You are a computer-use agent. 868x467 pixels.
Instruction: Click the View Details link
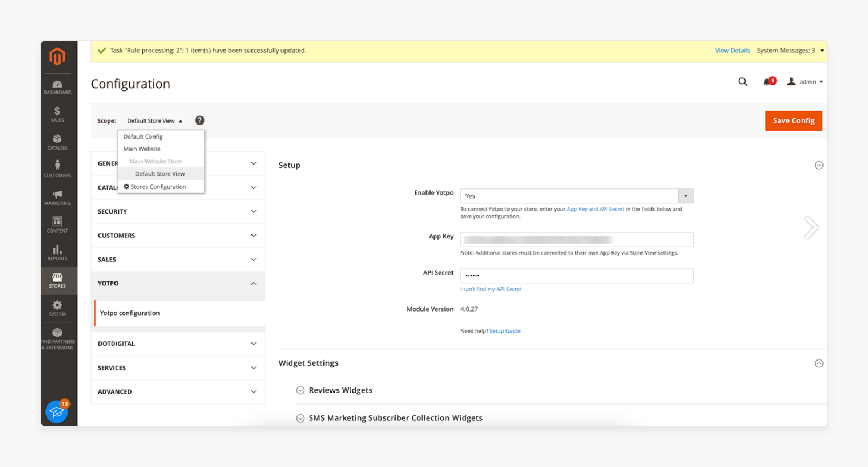pyautogui.click(x=732, y=50)
